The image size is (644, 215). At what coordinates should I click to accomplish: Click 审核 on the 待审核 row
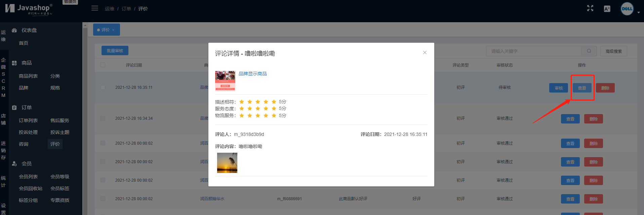pyautogui.click(x=559, y=88)
